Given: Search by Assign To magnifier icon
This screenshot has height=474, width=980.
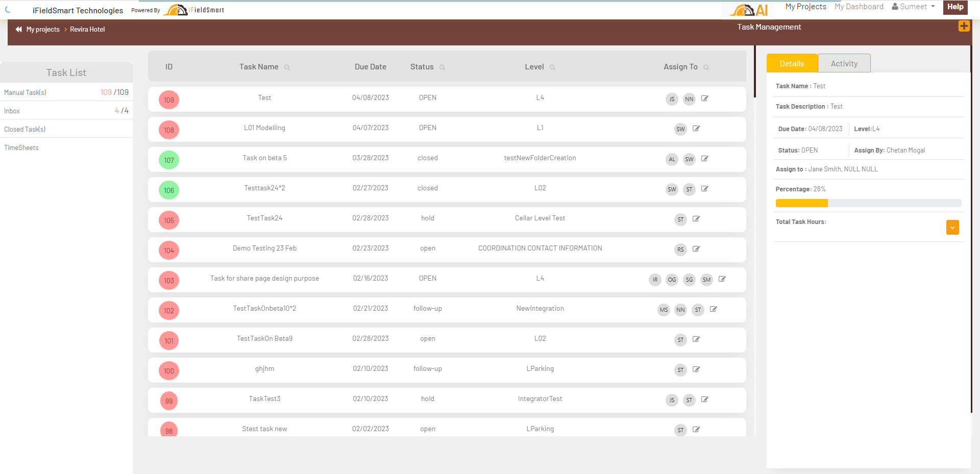Looking at the screenshot, I should coord(706,67).
